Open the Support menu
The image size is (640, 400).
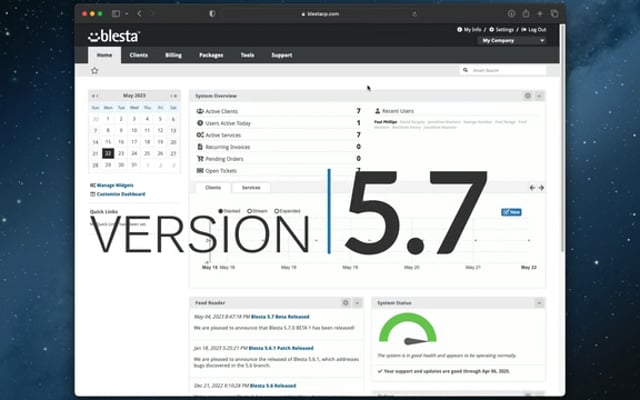click(282, 55)
